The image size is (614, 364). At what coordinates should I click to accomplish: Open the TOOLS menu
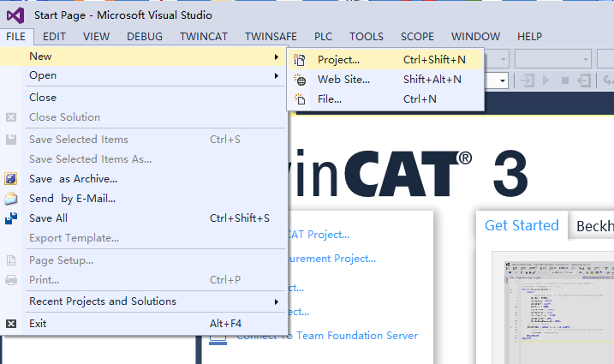click(x=367, y=37)
